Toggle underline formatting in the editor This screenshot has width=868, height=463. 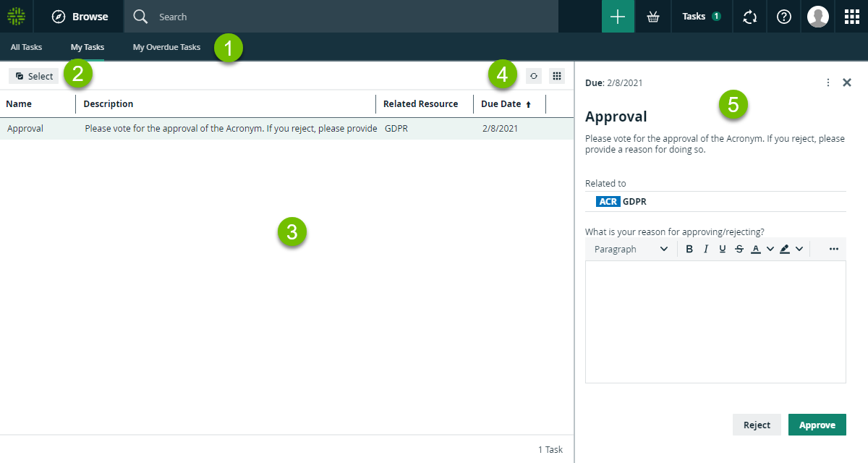pos(723,249)
